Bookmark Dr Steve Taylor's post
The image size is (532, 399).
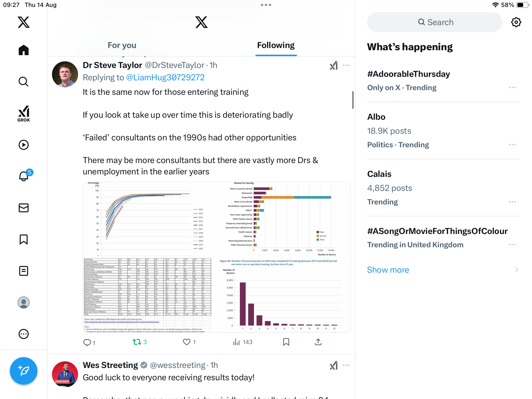tap(286, 342)
